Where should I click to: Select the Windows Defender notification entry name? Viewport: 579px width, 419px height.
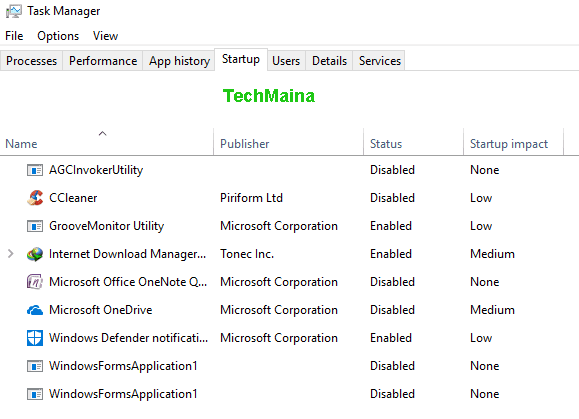pos(129,338)
